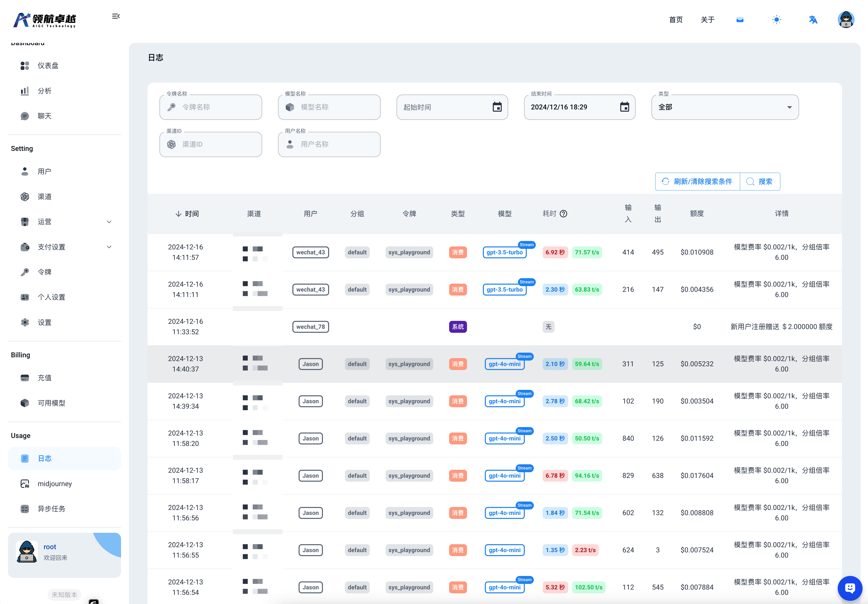The height and width of the screenshot is (604, 868).
Task: Click the wechat_78 user tag
Action: tap(310, 327)
